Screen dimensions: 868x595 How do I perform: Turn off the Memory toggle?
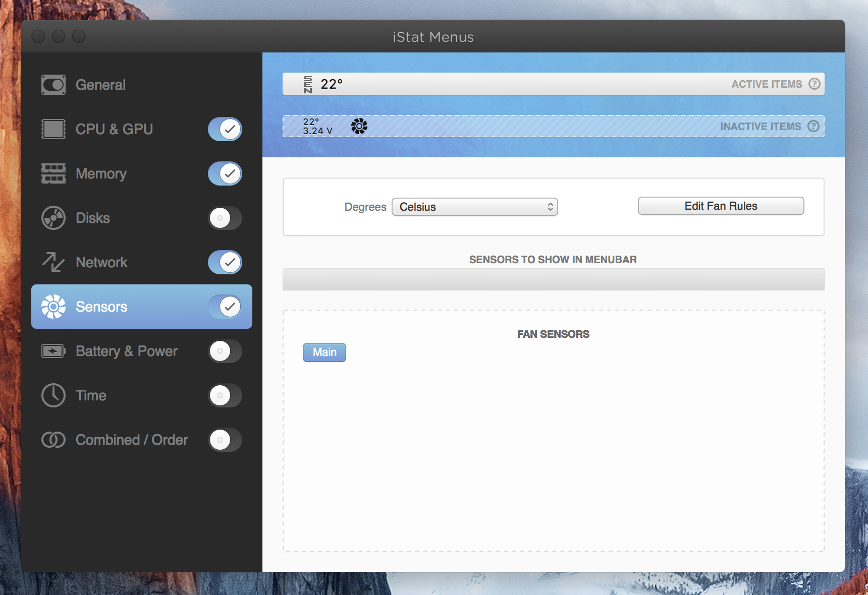(x=225, y=173)
